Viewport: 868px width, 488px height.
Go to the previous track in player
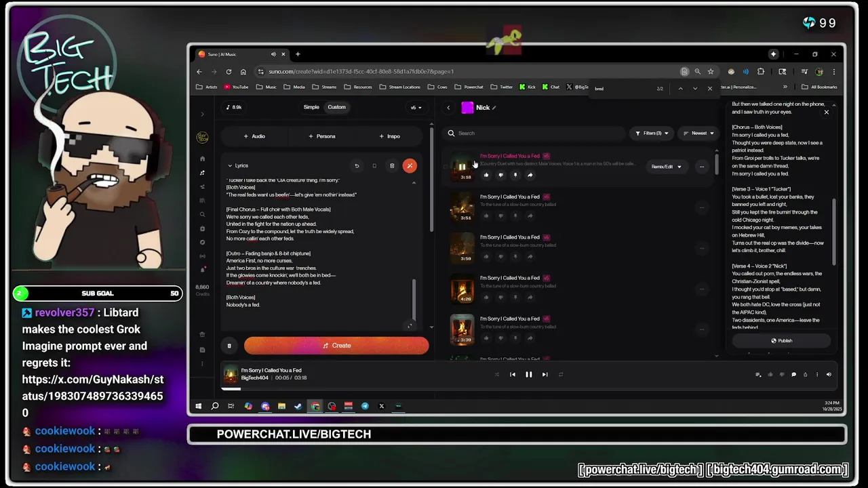point(513,374)
